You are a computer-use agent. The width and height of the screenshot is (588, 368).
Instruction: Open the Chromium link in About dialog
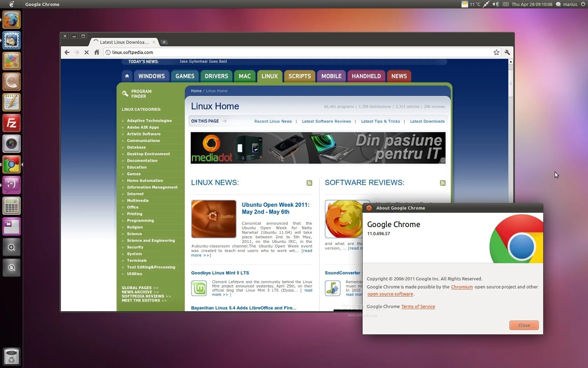462,287
